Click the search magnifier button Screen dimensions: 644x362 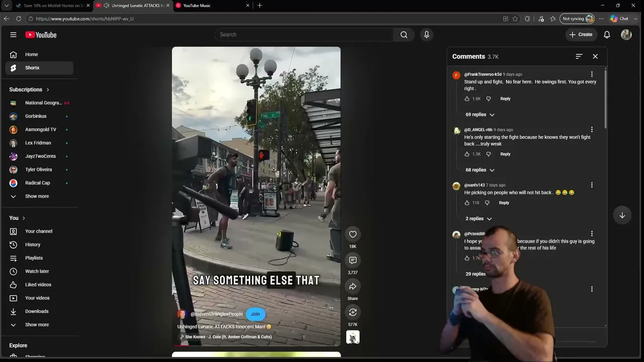404,35
